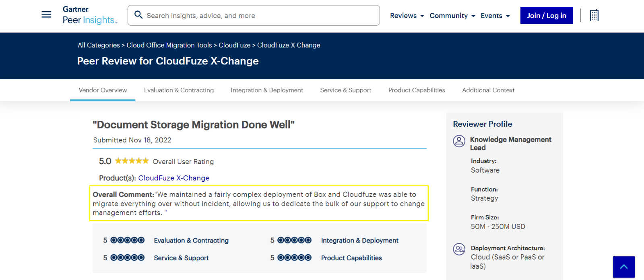Open the CloudFuze X-Change product link
This screenshot has width=644, height=280.
[173, 178]
